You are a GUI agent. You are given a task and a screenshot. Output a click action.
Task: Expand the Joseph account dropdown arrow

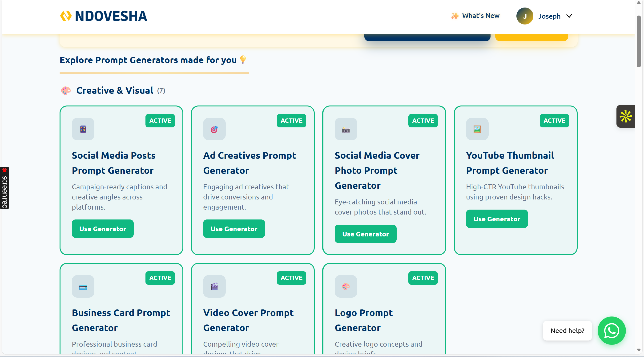[569, 16]
